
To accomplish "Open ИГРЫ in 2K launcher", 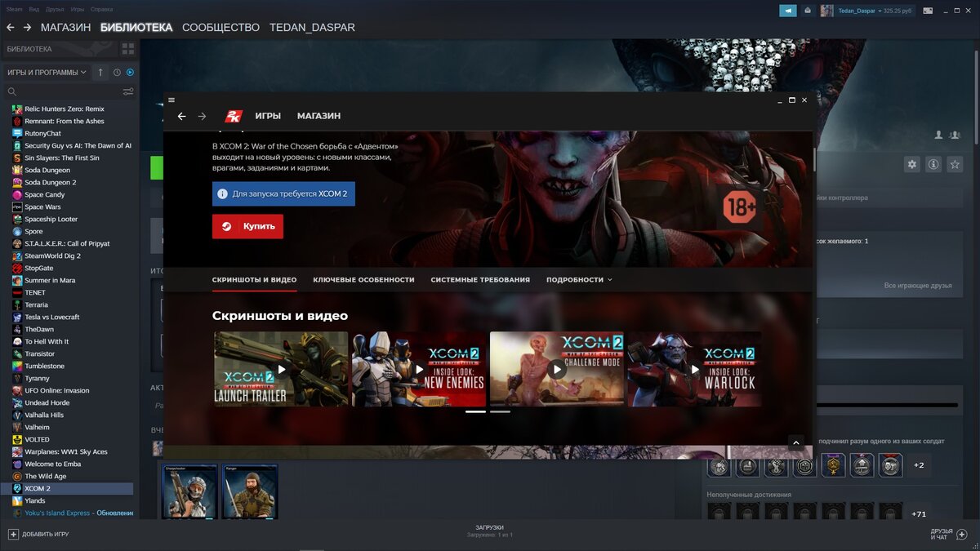I will [268, 116].
